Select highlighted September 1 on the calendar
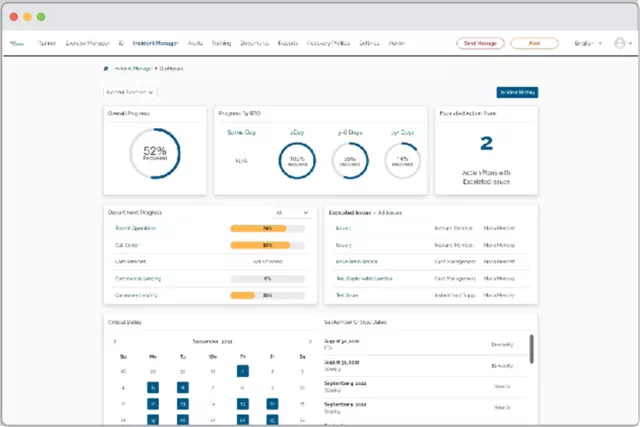Image resolution: width=640 pixels, height=427 pixels. click(242, 371)
